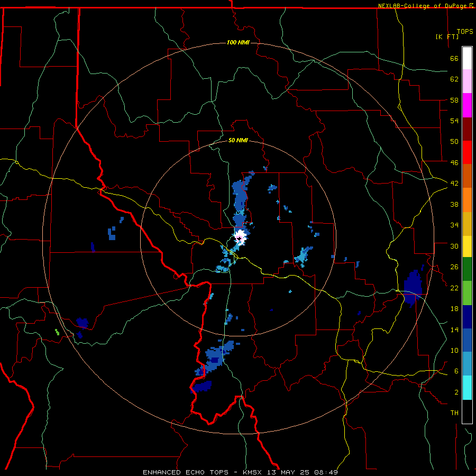The image size is (476, 476).
Task: Click the ENHANCED ECHO TOPS KMSX title text
Action: coord(240,472)
